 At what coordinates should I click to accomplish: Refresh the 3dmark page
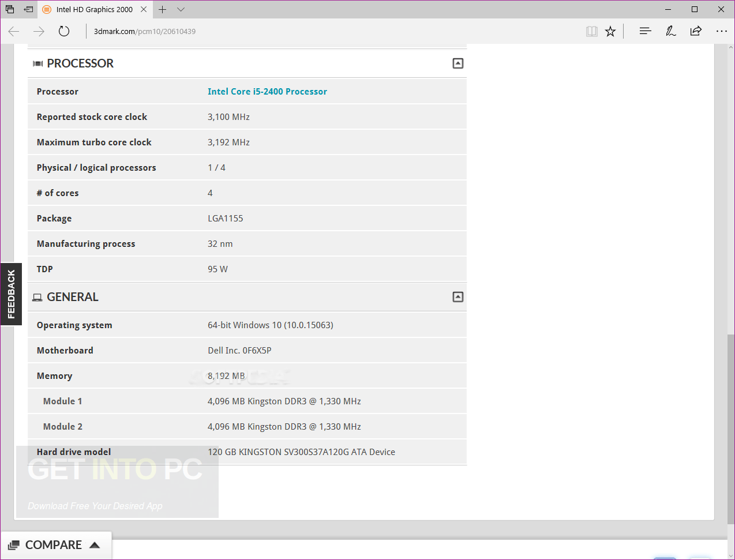tap(64, 31)
